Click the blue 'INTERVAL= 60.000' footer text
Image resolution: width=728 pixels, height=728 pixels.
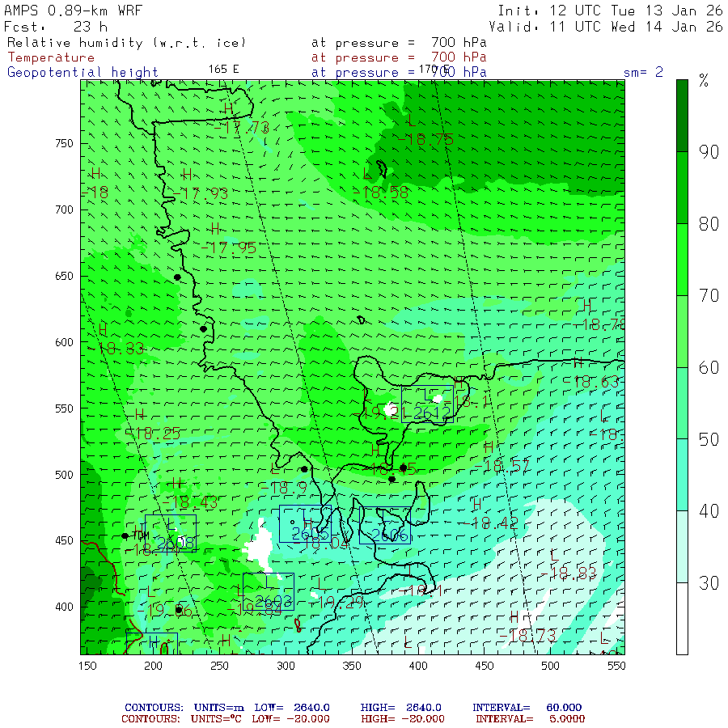[x=527, y=708]
